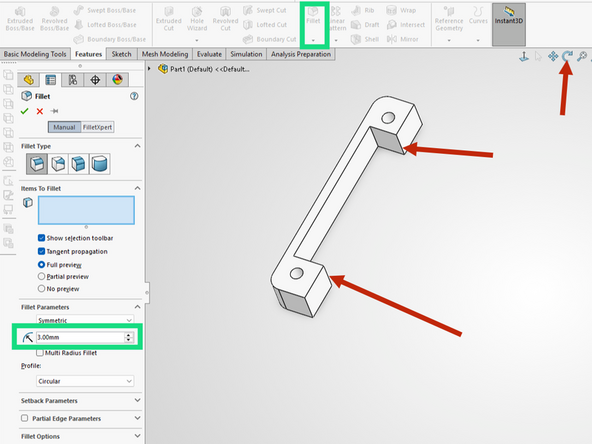Open DimXpertManager tab

point(95,80)
